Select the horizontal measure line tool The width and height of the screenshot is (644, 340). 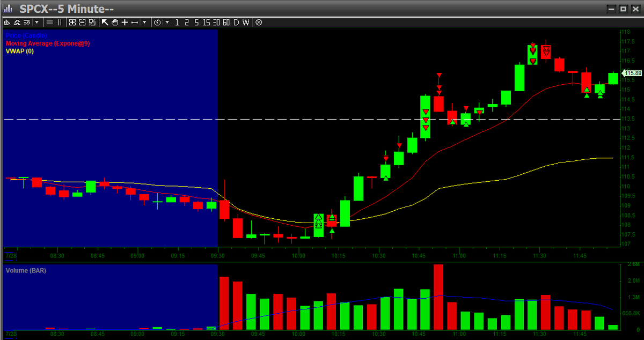134,22
